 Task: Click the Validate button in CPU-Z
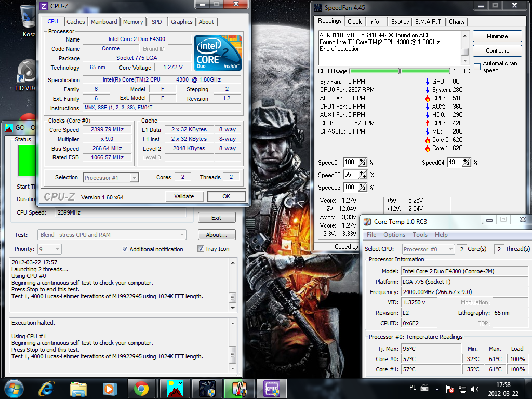pos(184,196)
